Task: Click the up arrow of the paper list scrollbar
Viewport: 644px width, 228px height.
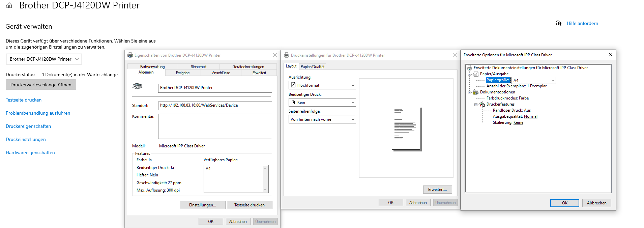Action: 265,168
